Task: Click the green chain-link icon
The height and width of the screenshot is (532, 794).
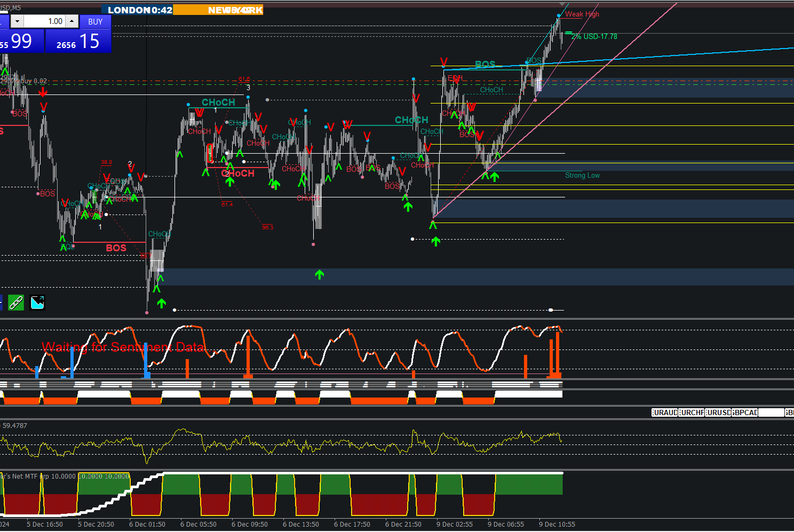Action: [x=16, y=303]
